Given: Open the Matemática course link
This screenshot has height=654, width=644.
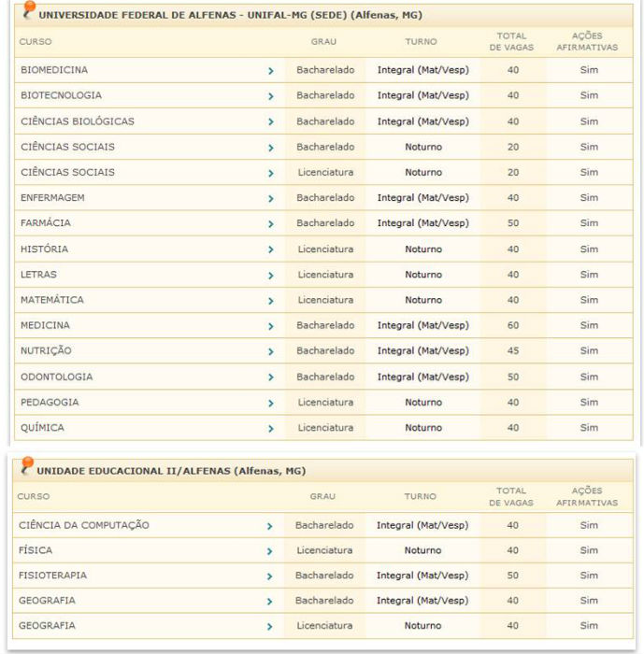Looking at the screenshot, I should click(x=51, y=300).
